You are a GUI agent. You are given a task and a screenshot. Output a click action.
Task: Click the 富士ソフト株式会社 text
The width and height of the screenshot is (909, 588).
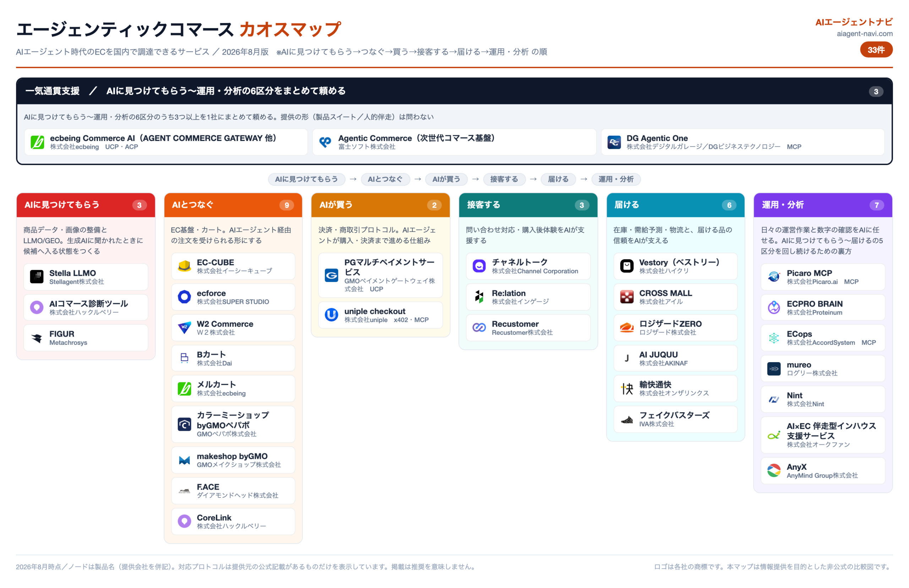click(367, 147)
